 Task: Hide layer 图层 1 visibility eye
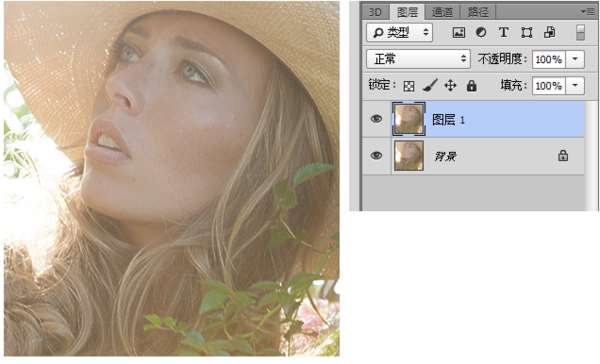click(377, 119)
